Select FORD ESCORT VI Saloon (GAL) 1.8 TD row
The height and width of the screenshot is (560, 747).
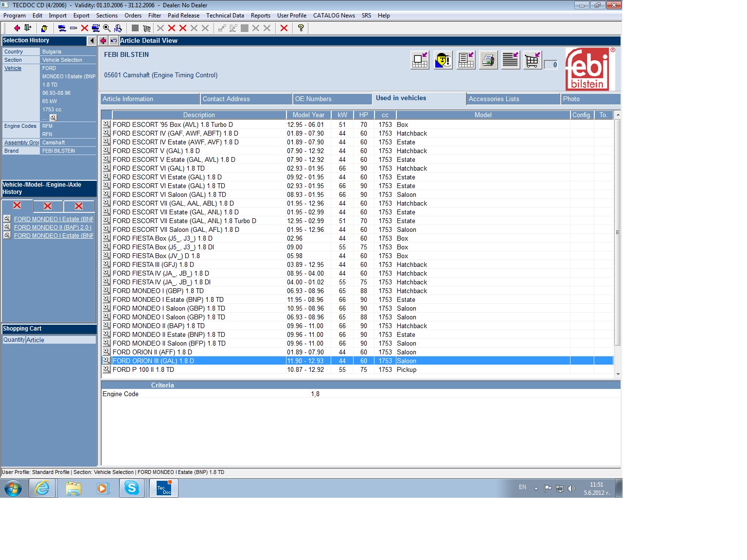357,194
